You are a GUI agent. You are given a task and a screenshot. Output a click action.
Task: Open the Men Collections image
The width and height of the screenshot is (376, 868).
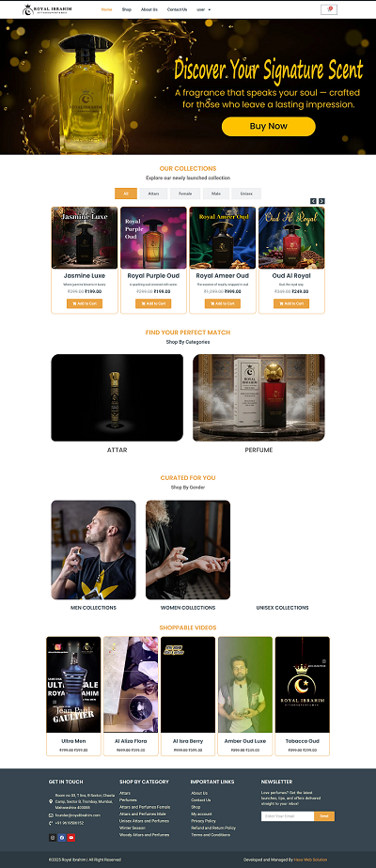tap(94, 550)
